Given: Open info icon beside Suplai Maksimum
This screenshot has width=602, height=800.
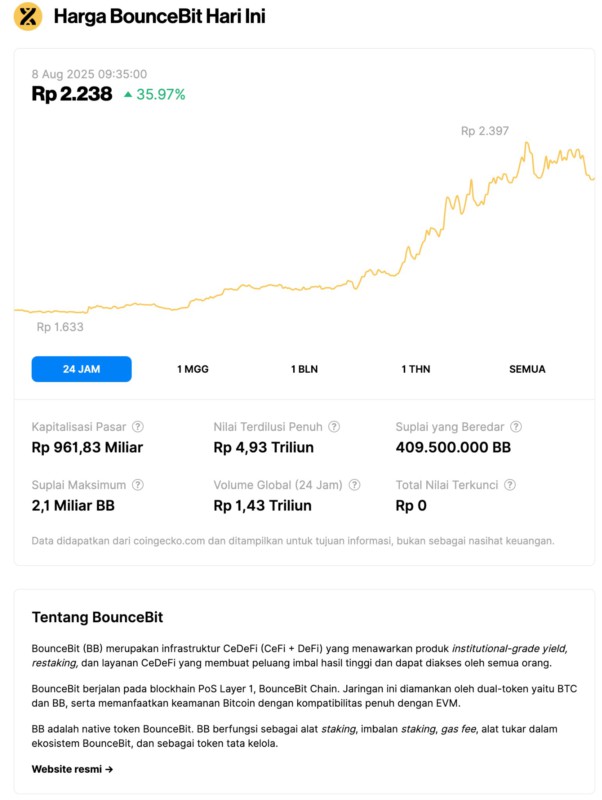Looking at the screenshot, I should [x=137, y=485].
